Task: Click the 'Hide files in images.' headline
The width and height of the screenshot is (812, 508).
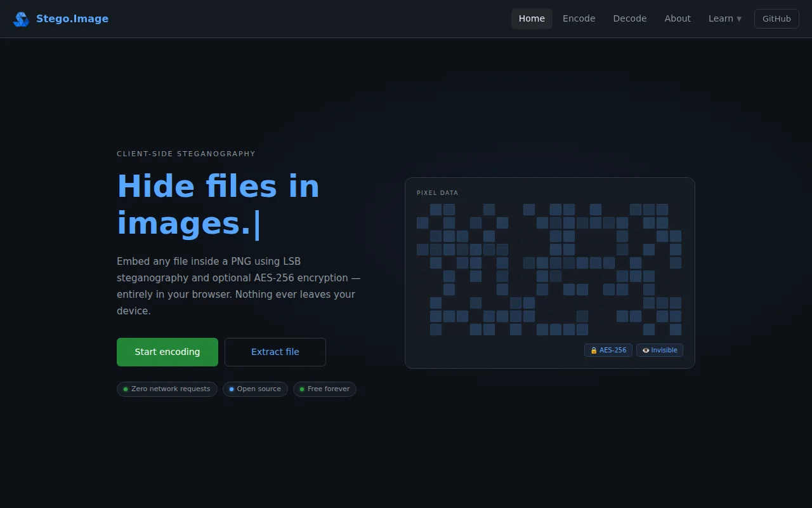Action: pyautogui.click(x=218, y=204)
